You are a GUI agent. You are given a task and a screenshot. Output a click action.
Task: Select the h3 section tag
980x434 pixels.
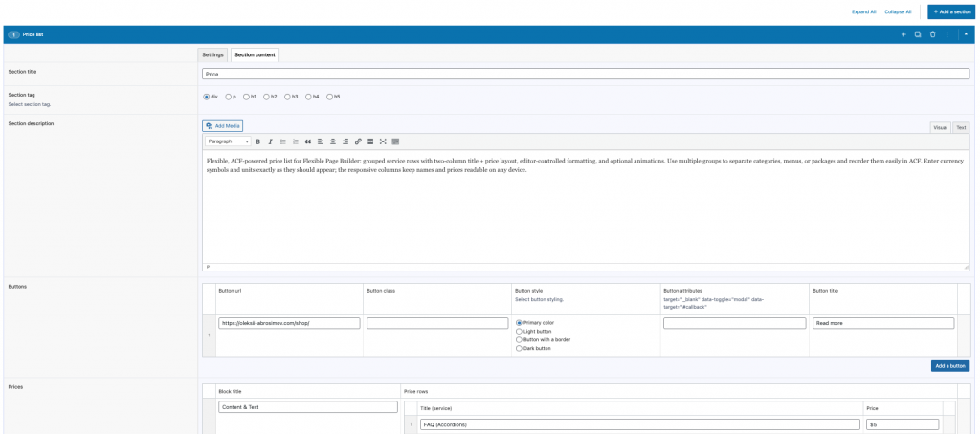(x=287, y=97)
